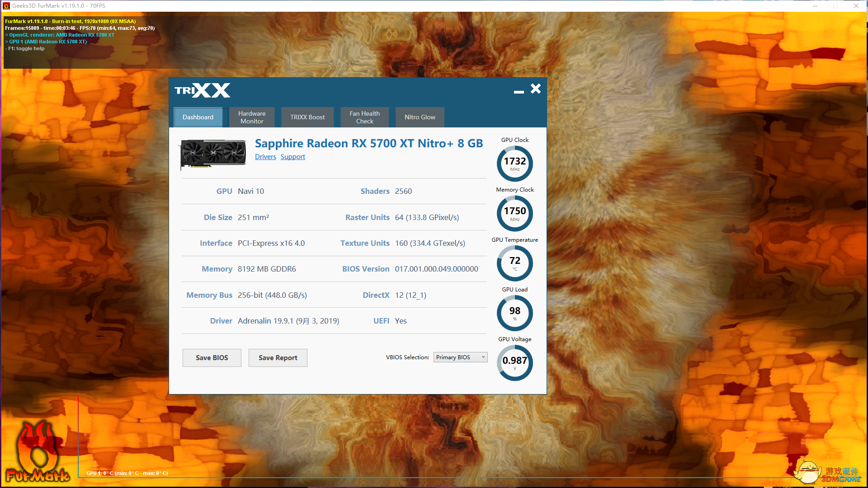Click the Shaders value '2560'
This screenshot has height=488, width=868.
pyautogui.click(x=404, y=191)
